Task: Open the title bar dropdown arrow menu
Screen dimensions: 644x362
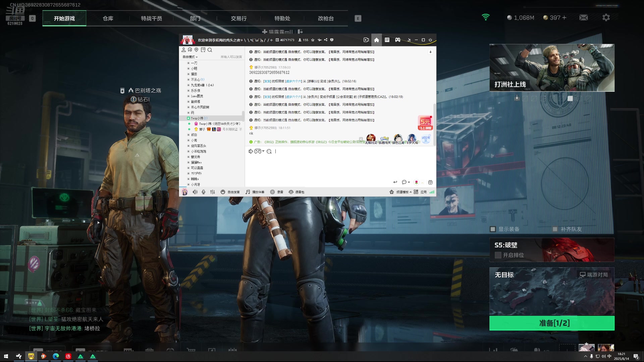Action: [409, 40]
